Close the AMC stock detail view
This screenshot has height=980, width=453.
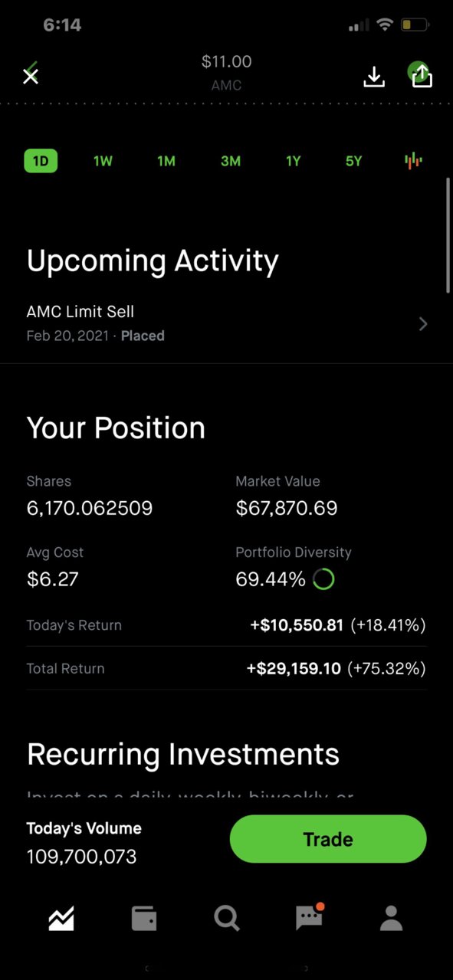31,75
